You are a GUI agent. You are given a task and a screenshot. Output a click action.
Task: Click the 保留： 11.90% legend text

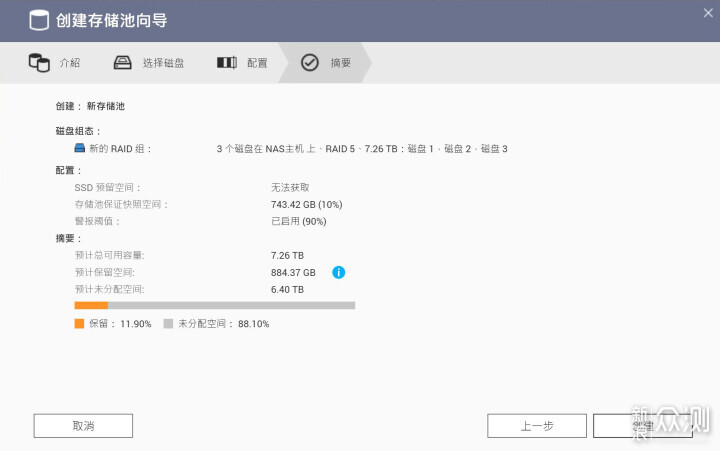[120, 324]
